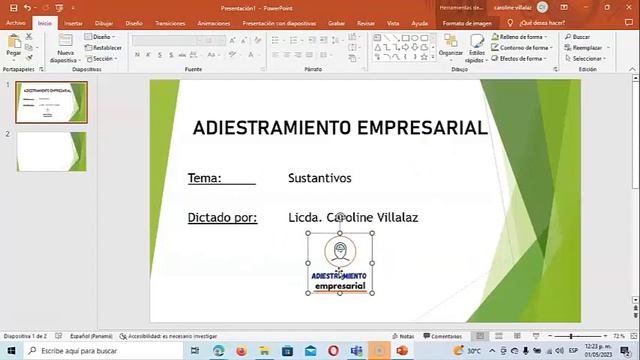Click the Copiar icon in Portapapeles
The image size is (640, 360).
tap(29, 47)
